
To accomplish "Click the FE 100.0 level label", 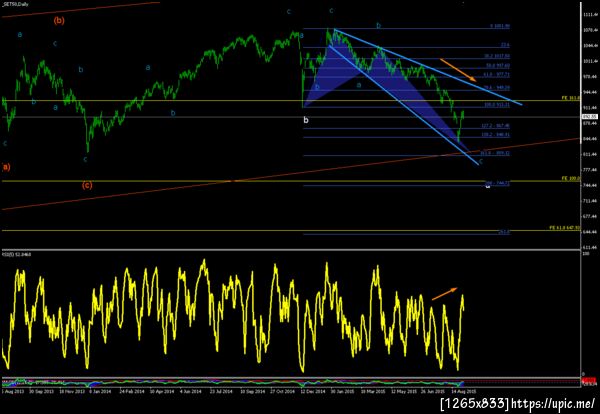I will (x=571, y=178).
